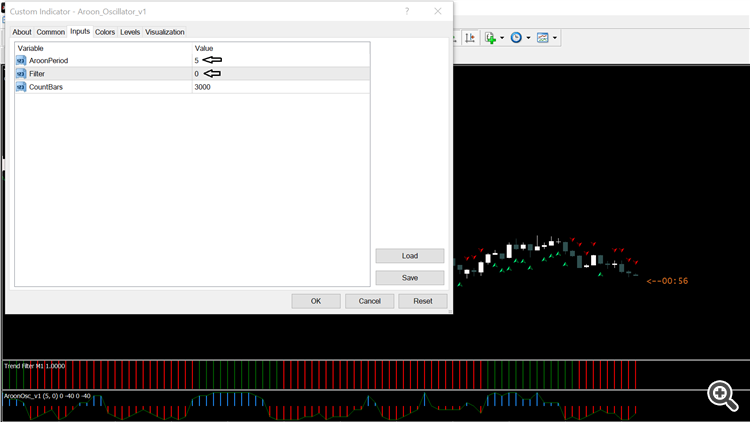The image size is (750, 422).
Task: Close the Custom Indicator dialog
Action: (438, 11)
